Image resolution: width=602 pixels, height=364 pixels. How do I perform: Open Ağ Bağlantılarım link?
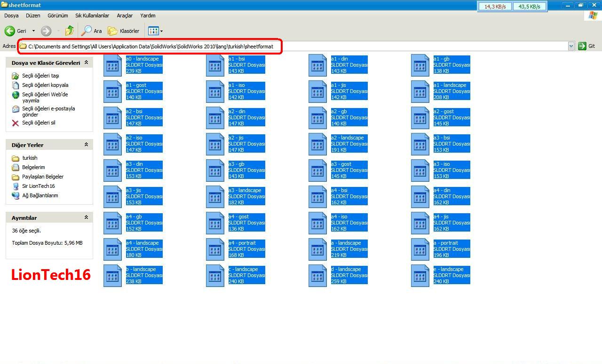40,195
